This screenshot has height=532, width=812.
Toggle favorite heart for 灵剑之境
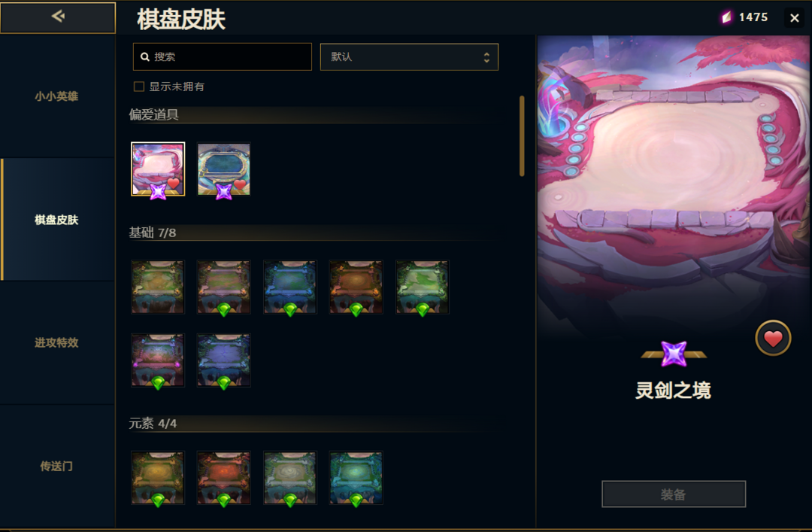773,339
